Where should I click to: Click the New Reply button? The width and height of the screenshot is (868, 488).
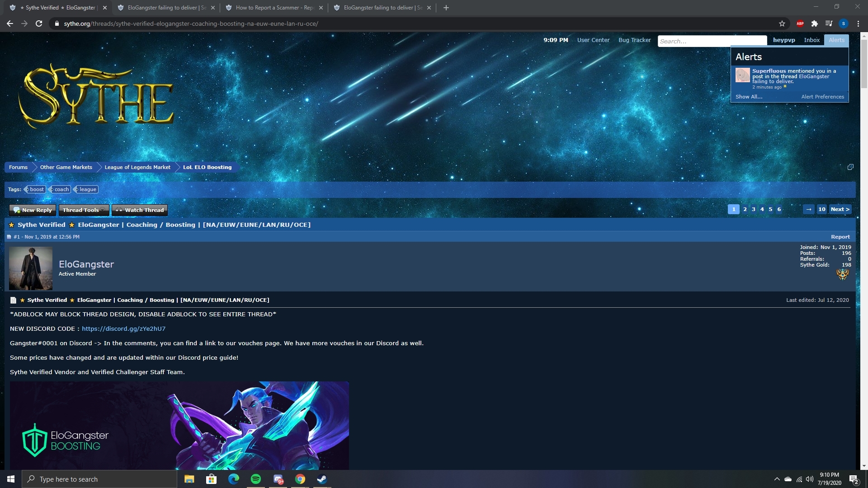[x=33, y=210]
